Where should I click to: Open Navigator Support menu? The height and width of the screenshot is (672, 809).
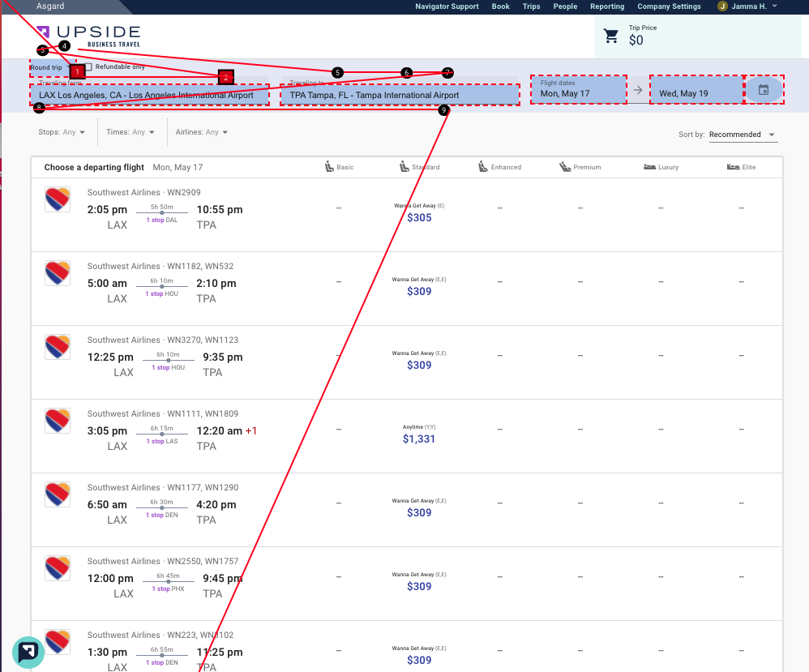[447, 6]
